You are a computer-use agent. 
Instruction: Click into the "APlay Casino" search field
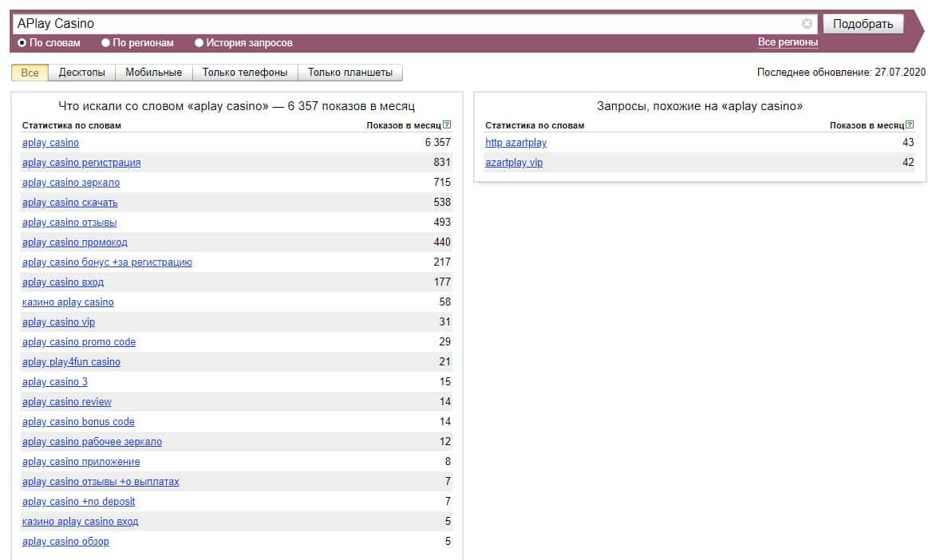coord(399,24)
